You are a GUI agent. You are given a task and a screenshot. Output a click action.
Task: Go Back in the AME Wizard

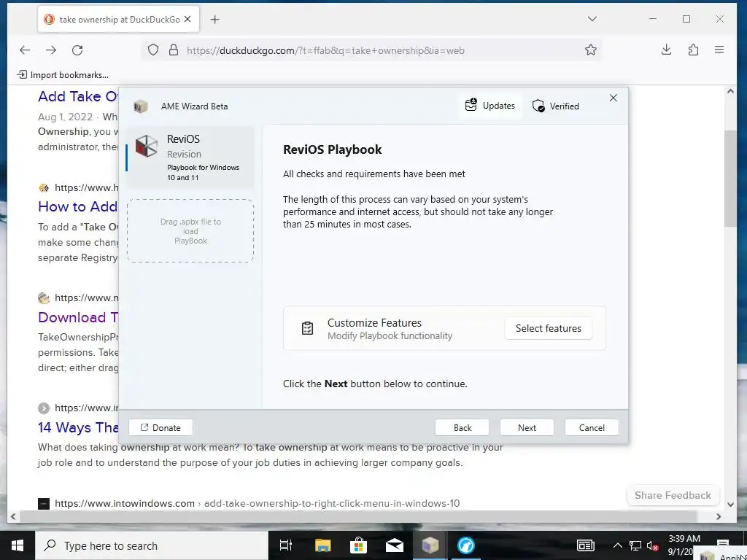(x=462, y=427)
